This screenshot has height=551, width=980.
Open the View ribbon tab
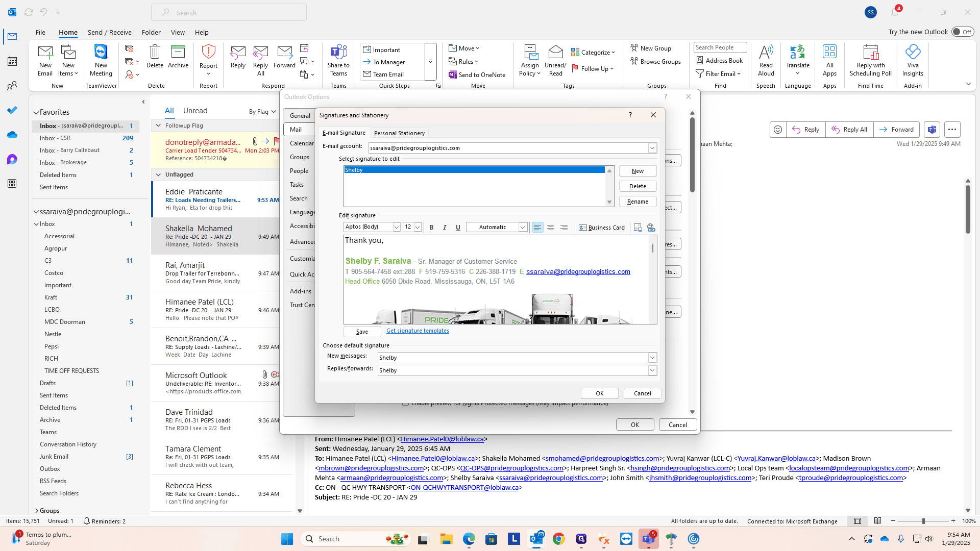178,32
